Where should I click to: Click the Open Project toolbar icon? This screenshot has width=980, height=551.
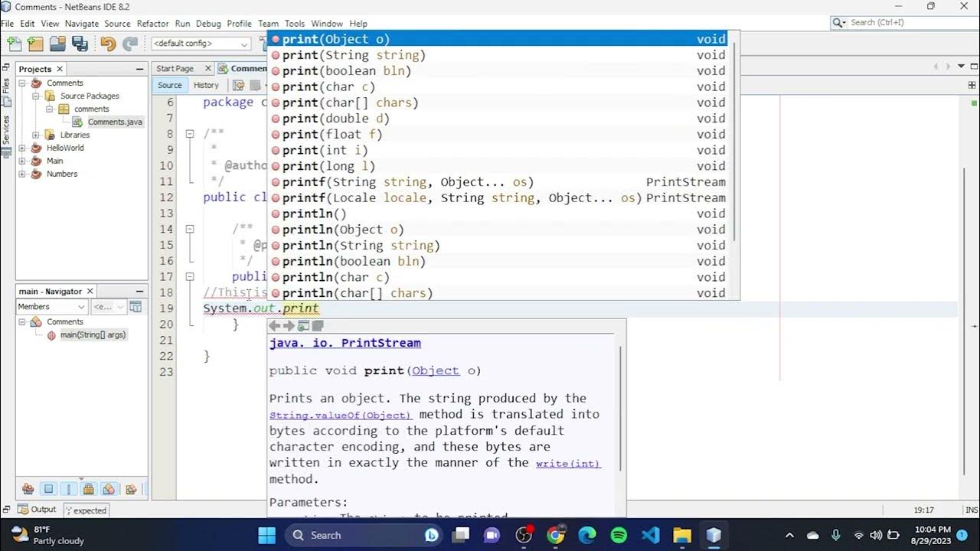pos(57,44)
